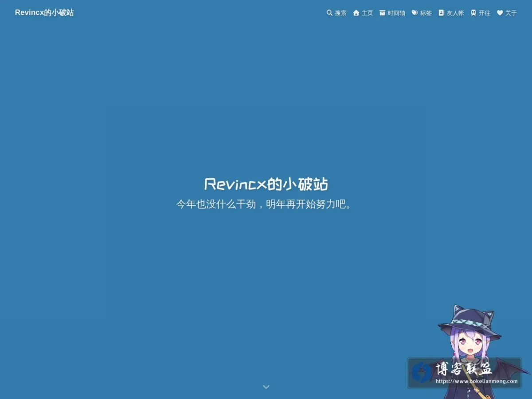This screenshot has height=399, width=532.
Task: Click the Revincx的小破站 site title link in header
Action: 44,12
